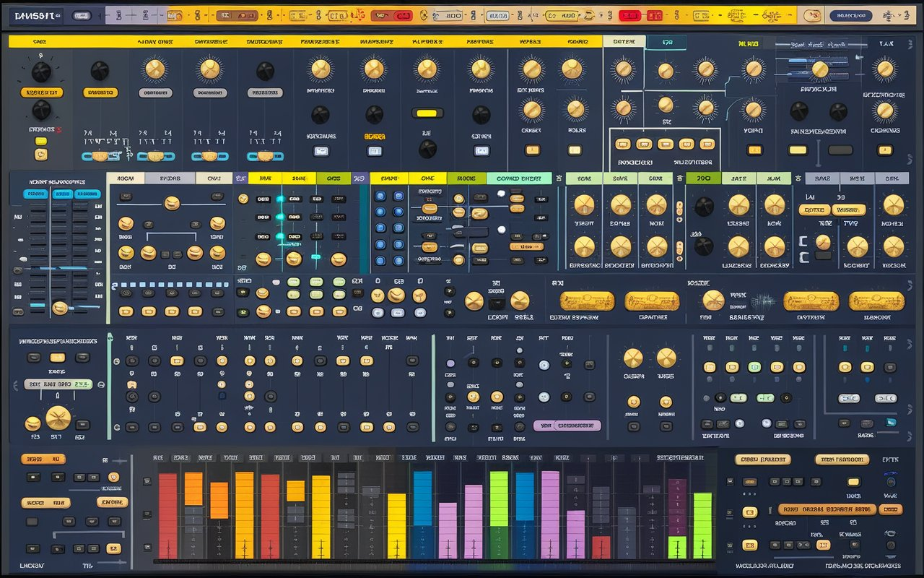Toggle the bottom-right blue round button in the blue grid
Image resolution: width=924 pixels, height=578 pixels.
tap(398, 261)
